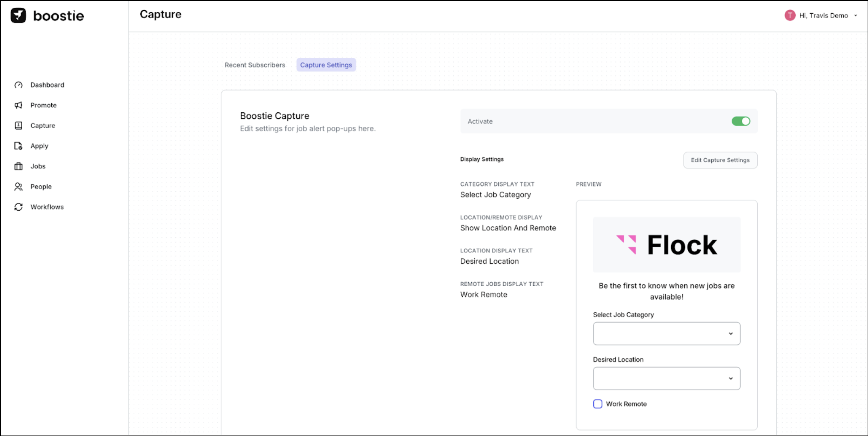
Task: Click the Jobs briefcase icon
Action: [19, 166]
